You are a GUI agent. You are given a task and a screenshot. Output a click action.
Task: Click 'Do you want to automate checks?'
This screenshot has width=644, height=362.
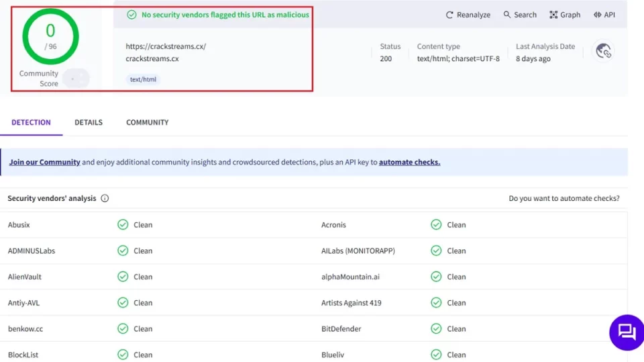(564, 198)
